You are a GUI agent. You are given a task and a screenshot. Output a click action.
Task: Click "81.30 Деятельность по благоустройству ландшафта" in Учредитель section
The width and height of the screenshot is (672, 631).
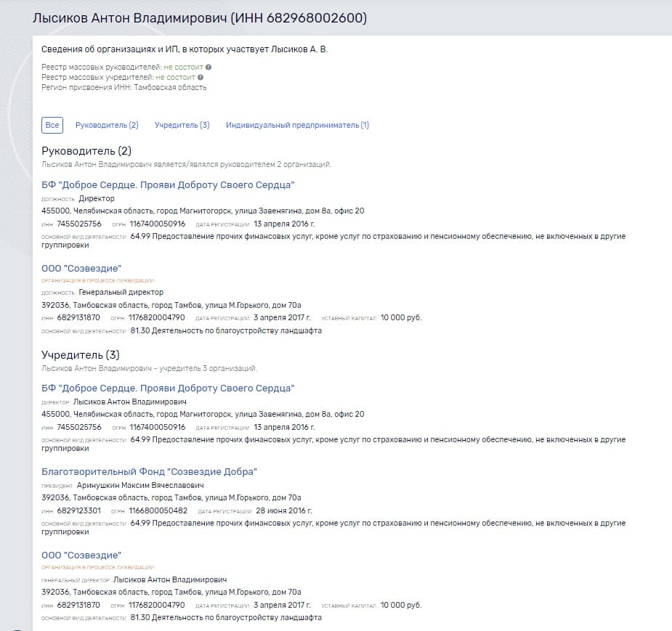click(226, 618)
